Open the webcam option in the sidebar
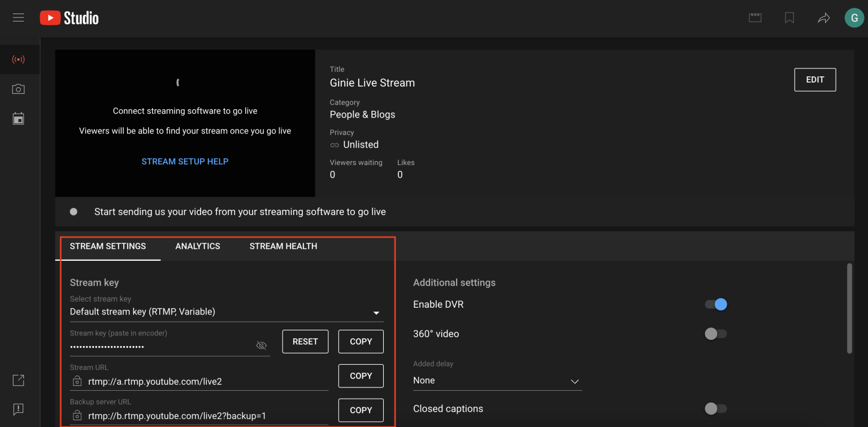The height and width of the screenshot is (427, 868). (x=19, y=89)
